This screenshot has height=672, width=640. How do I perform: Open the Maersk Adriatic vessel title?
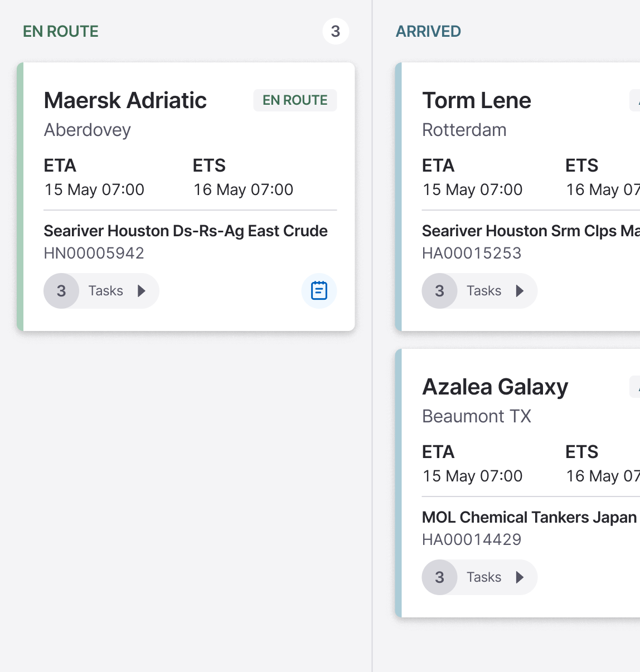click(x=125, y=101)
